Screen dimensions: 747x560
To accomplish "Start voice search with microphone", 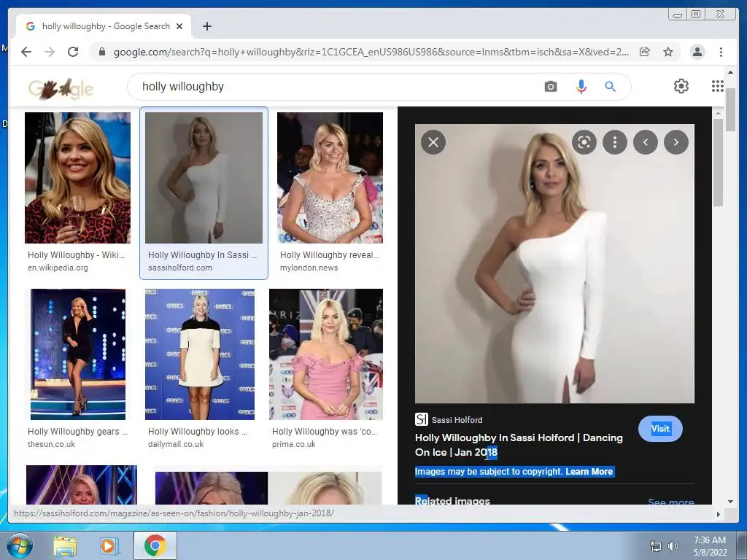I will click(581, 87).
